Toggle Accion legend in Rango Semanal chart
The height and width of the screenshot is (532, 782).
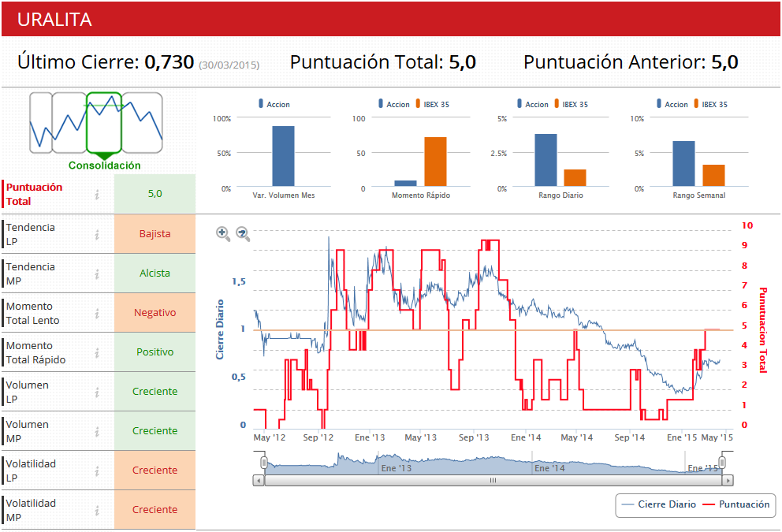click(x=672, y=104)
